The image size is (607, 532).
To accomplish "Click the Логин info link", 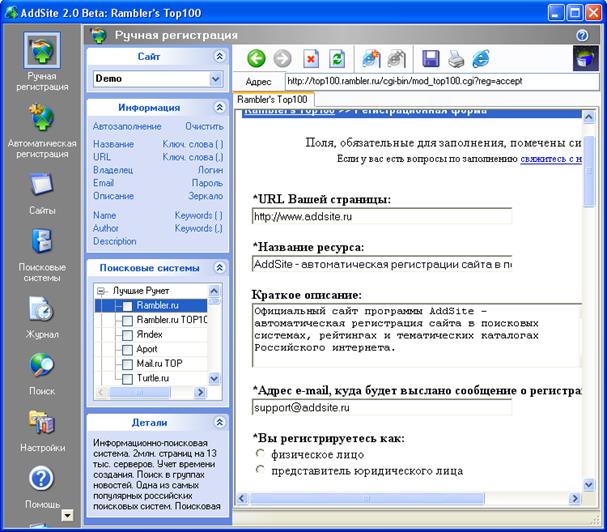I will tap(210, 170).
